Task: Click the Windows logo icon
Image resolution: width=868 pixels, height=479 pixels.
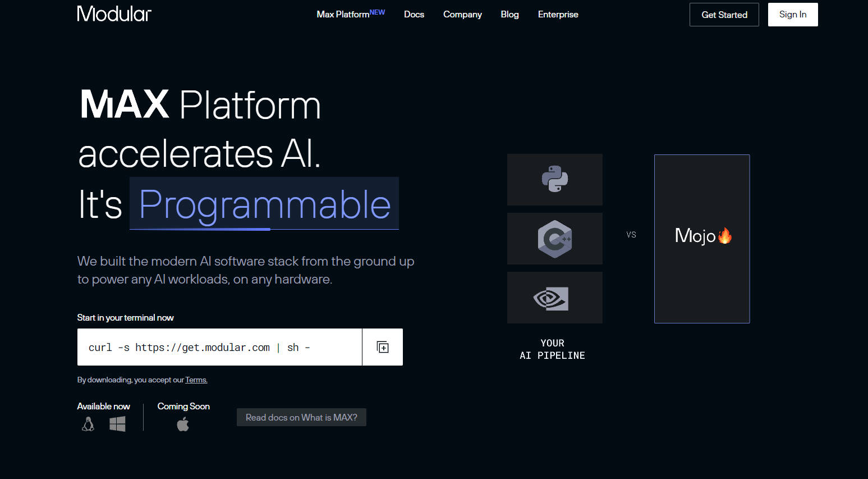Action: click(117, 424)
